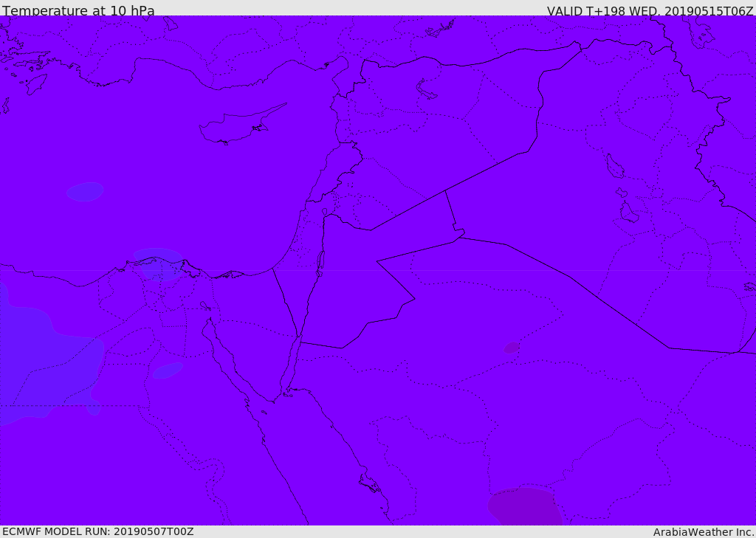Screen dimensions: 756x538
Task: Click the dark purple temperature blob at the bottom
Action: click(525, 506)
